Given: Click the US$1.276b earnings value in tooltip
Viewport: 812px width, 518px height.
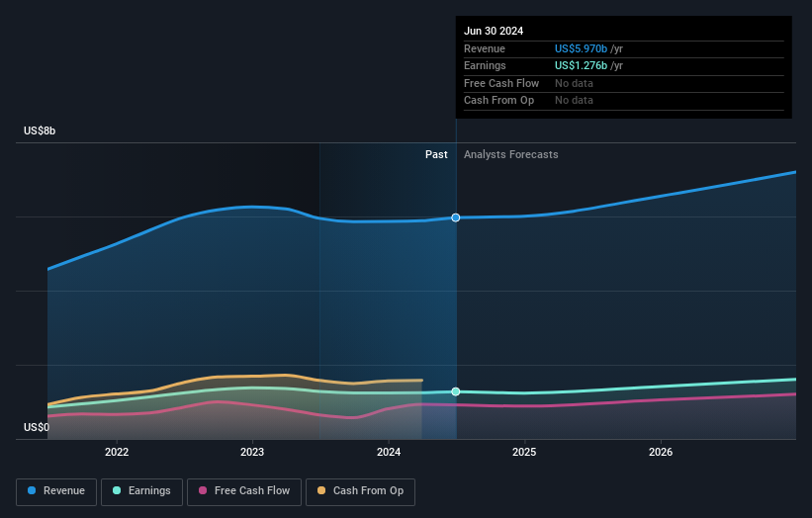Looking at the screenshot, I should (581, 65).
